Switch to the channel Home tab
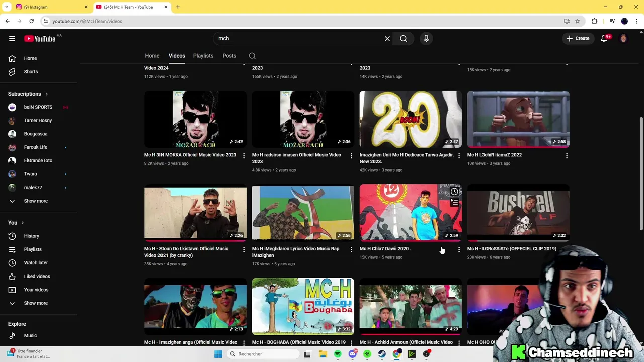Viewport: 644px width, 362px height. click(152, 56)
